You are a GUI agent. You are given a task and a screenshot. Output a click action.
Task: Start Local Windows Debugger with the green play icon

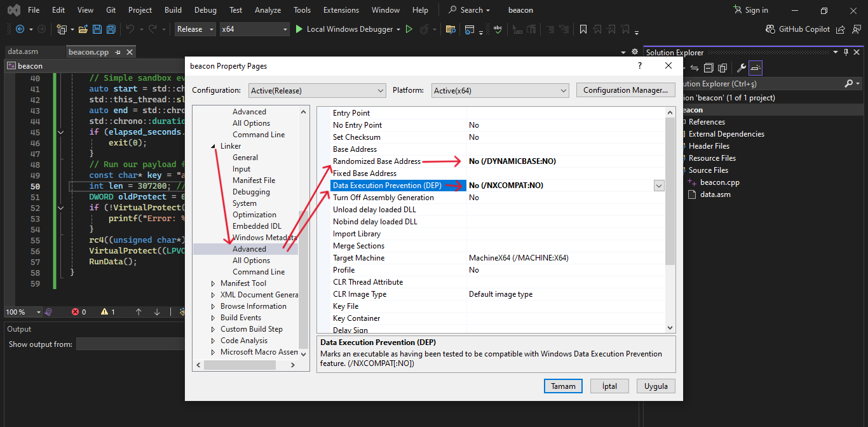(299, 29)
